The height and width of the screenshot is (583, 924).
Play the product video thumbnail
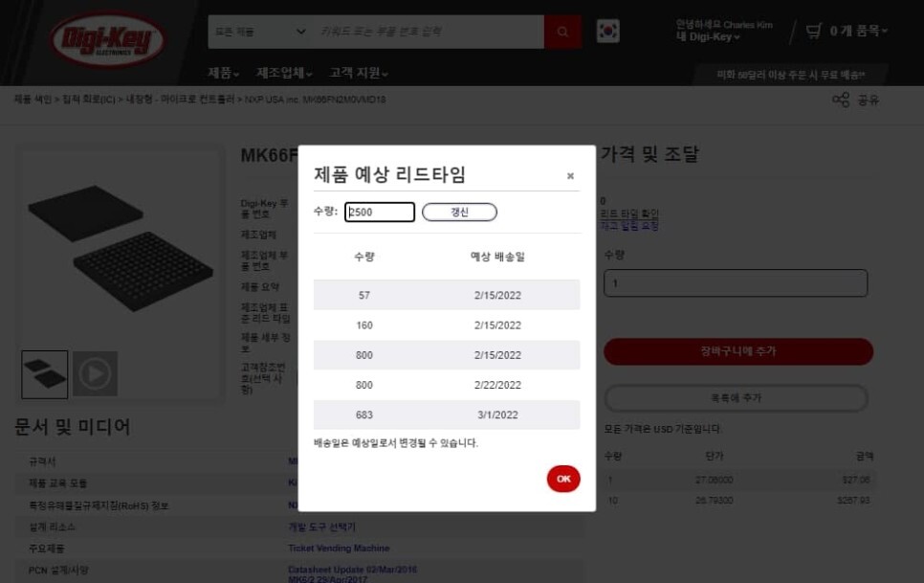click(x=95, y=373)
